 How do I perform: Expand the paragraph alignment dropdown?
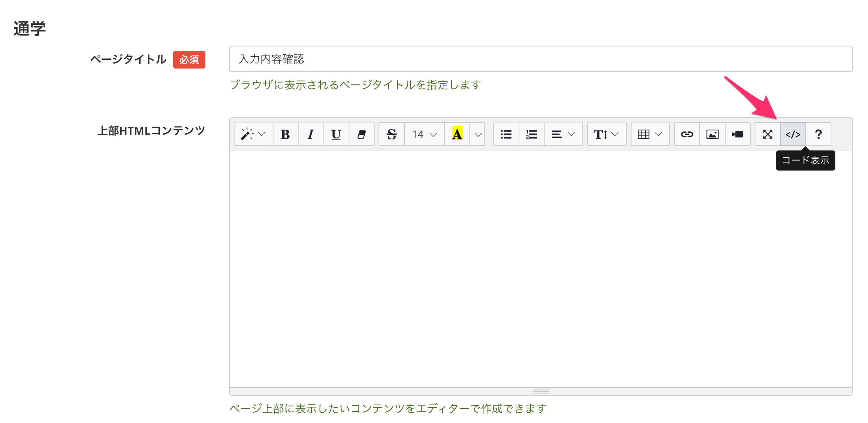563,134
